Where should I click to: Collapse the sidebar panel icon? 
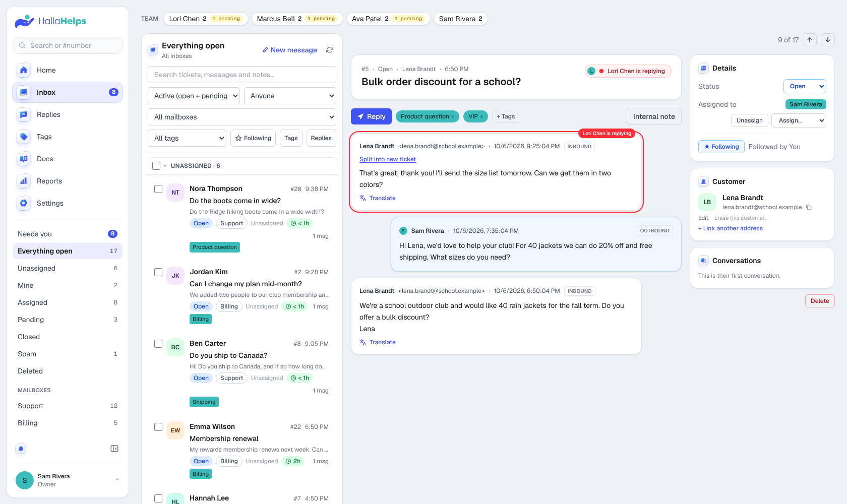(114, 449)
